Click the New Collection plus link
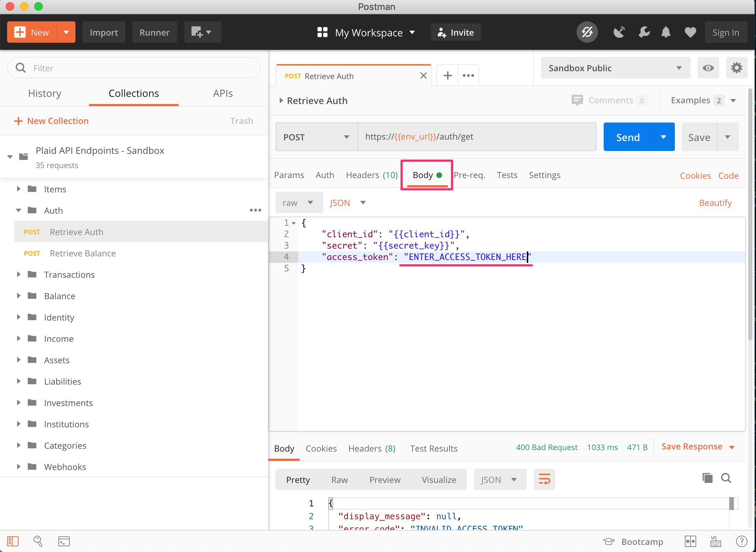756x552 pixels. 51,121
